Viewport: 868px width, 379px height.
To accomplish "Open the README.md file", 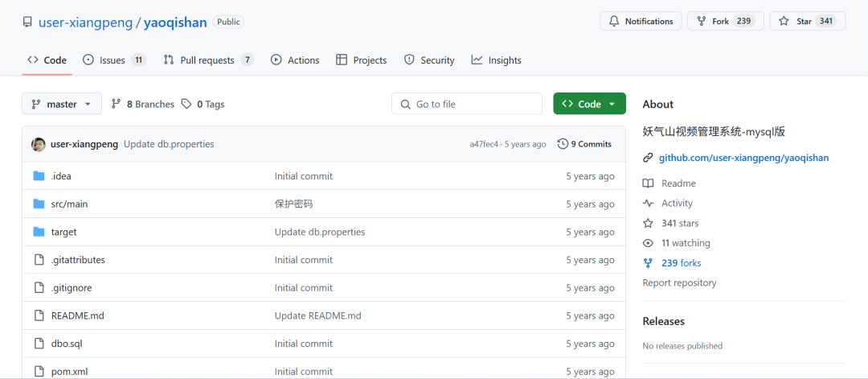I will pyautogui.click(x=77, y=315).
